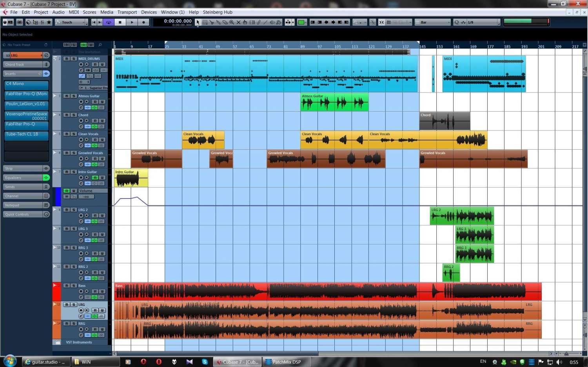This screenshot has height=367, width=588.
Task: Toggle Snap to Zero Crossing icon
Action: pos(372,22)
